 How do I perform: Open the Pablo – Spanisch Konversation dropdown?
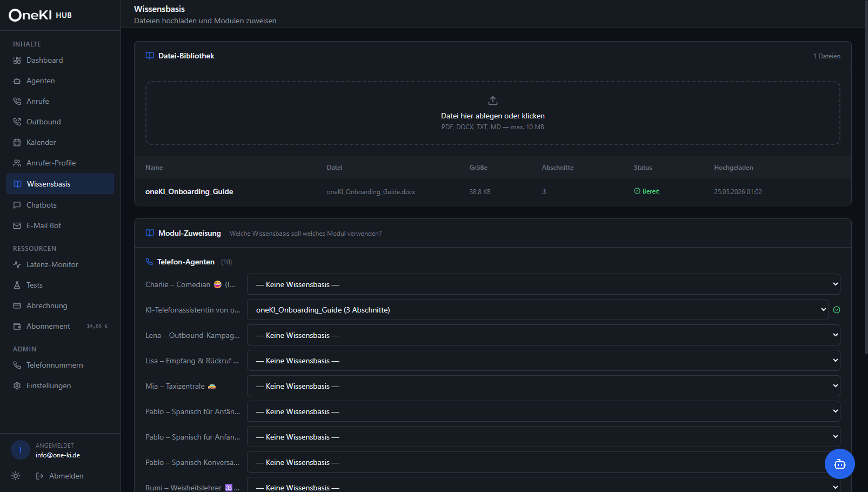click(544, 462)
